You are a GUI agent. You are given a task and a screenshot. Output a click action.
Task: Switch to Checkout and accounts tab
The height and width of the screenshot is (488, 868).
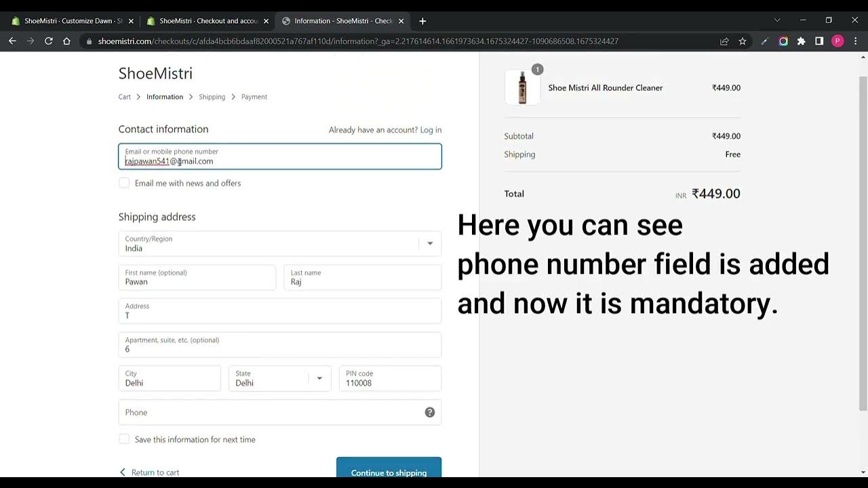(208, 21)
